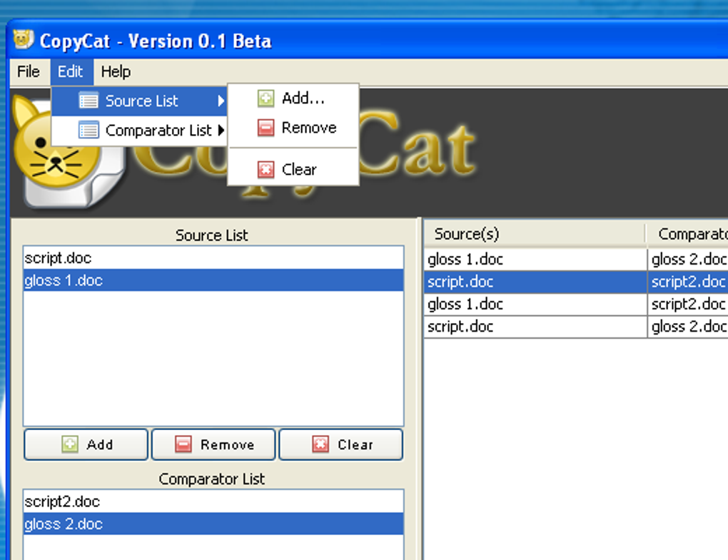728x560 pixels.
Task: Click the red X icon beside Clear menu entry
Action: (265, 169)
